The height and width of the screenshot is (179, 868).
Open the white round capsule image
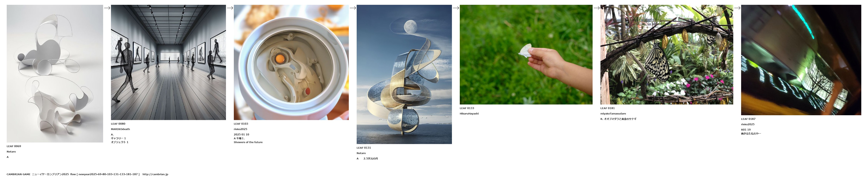[291, 62]
